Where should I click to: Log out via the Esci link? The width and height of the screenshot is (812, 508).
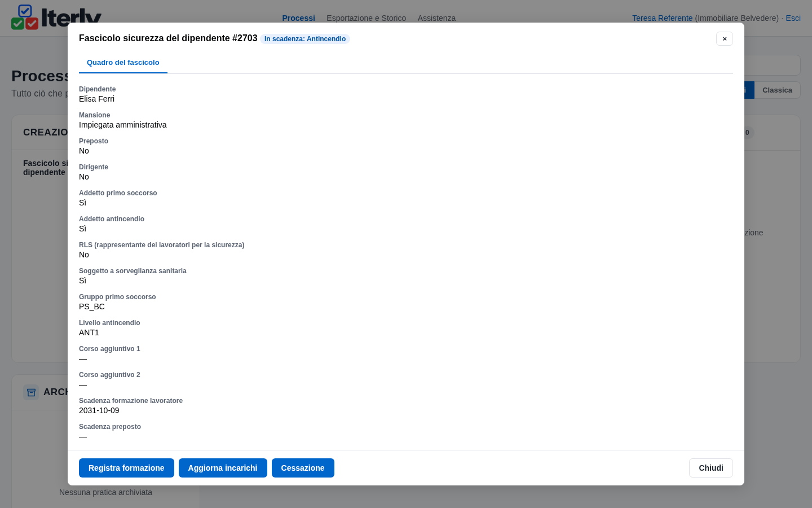coord(793,18)
